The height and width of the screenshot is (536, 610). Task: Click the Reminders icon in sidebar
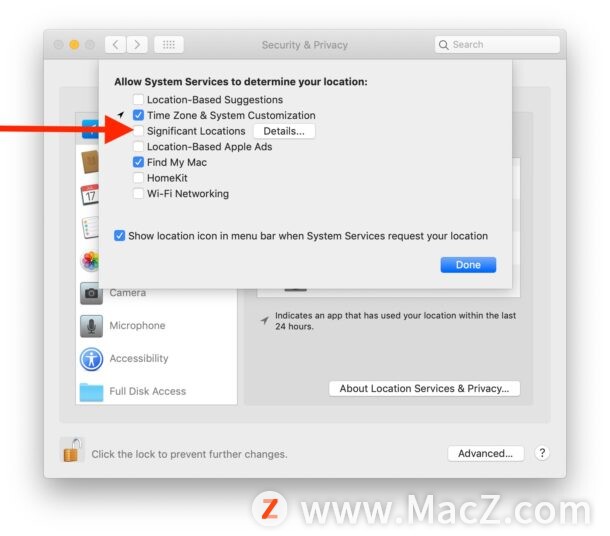[90, 228]
